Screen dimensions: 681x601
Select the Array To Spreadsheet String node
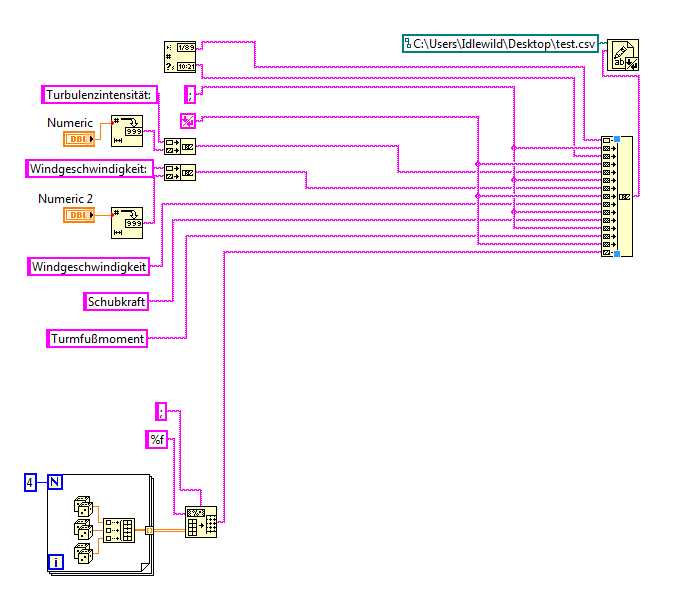point(201,522)
